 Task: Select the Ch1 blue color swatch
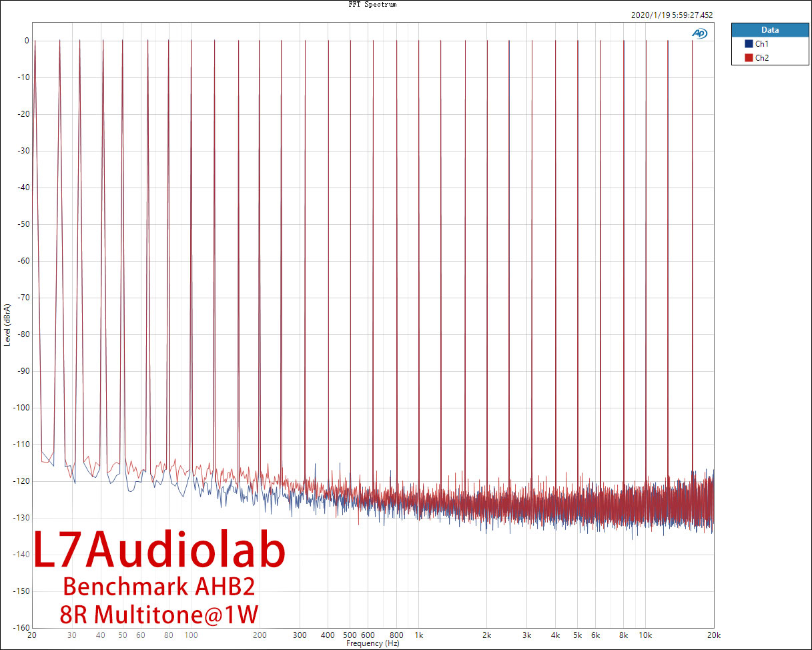[749, 43]
